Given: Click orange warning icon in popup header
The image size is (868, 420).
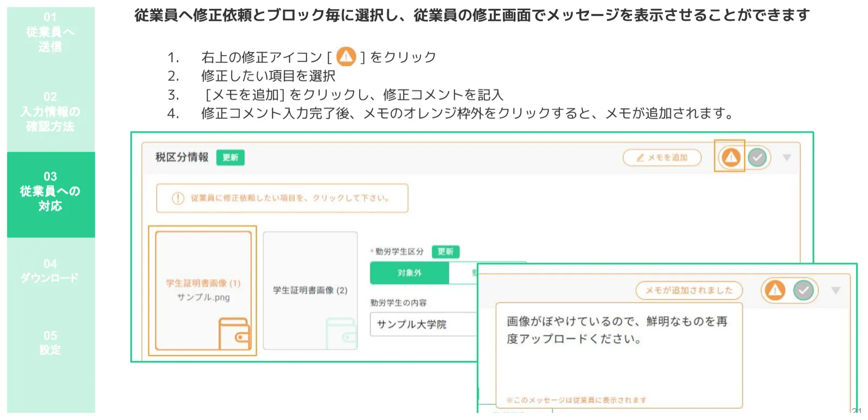Looking at the screenshot, I should pos(775,290).
